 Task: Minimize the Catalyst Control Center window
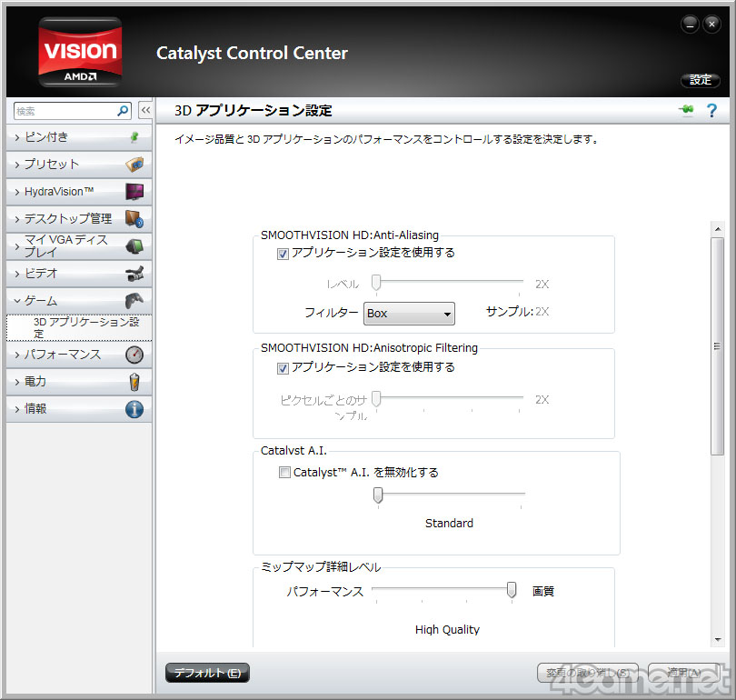tap(690, 24)
